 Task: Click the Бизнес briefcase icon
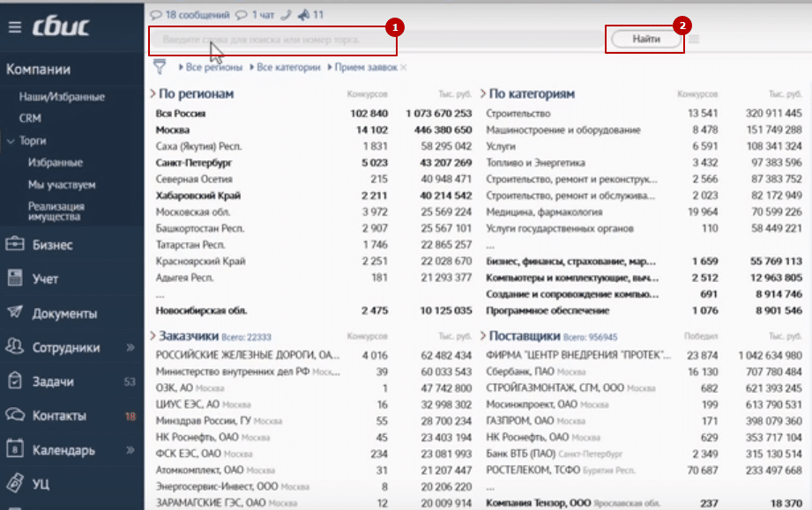pos(15,244)
